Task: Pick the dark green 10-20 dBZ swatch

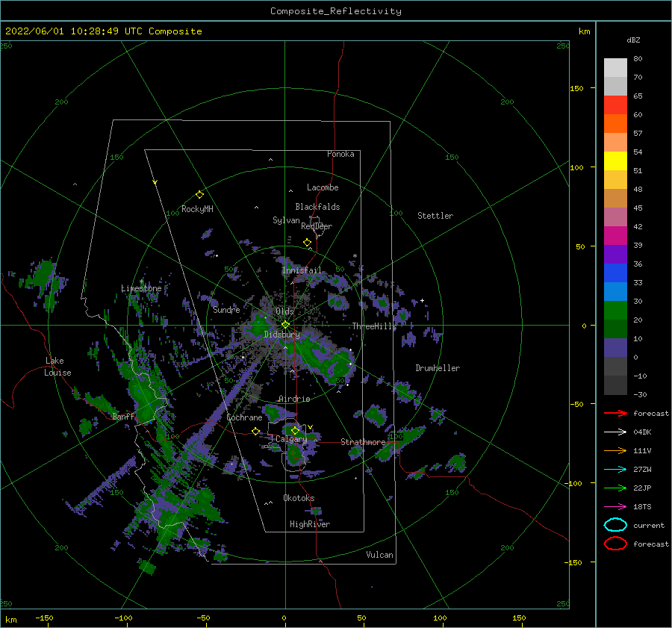Action: pyautogui.click(x=615, y=329)
